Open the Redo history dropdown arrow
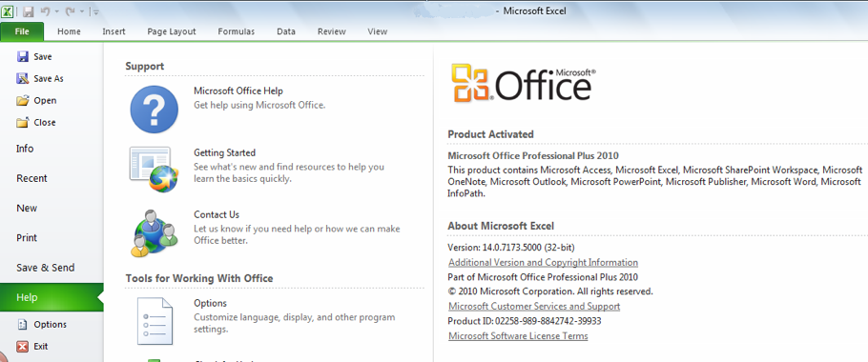The image size is (868, 362). pos(82,11)
